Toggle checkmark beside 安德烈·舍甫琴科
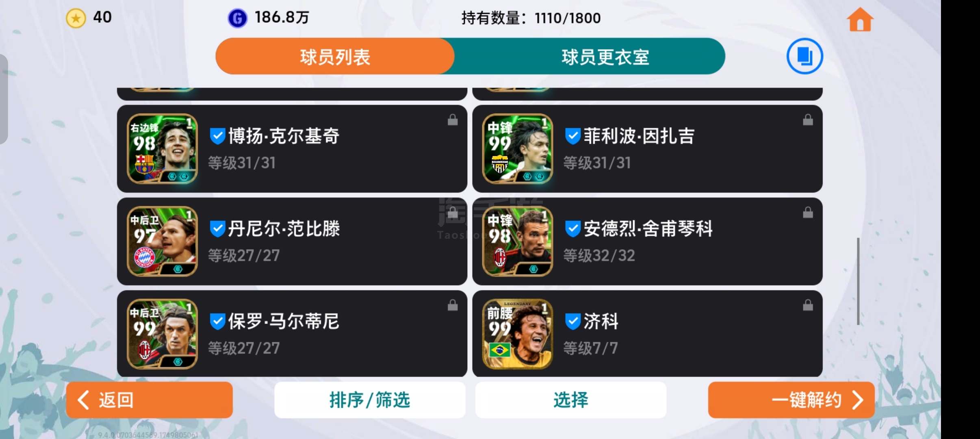Image resolution: width=980 pixels, height=439 pixels. [572, 229]
